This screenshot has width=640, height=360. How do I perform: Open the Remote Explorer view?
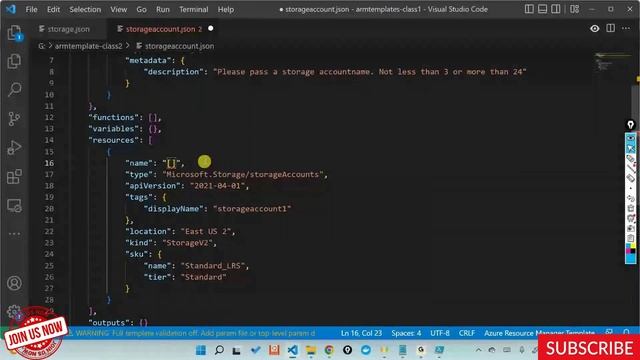pyautogui.click(x=15, y=206)
